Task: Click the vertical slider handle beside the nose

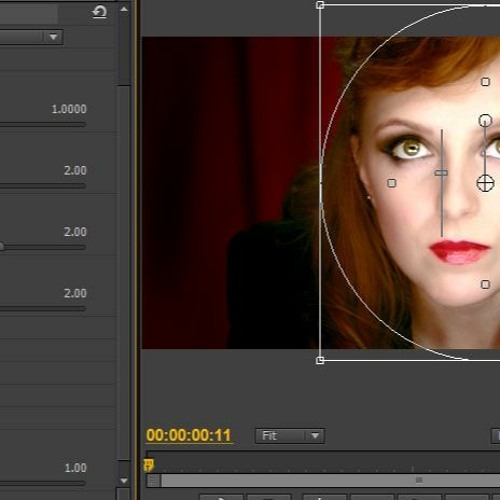Action: [441, 173]
